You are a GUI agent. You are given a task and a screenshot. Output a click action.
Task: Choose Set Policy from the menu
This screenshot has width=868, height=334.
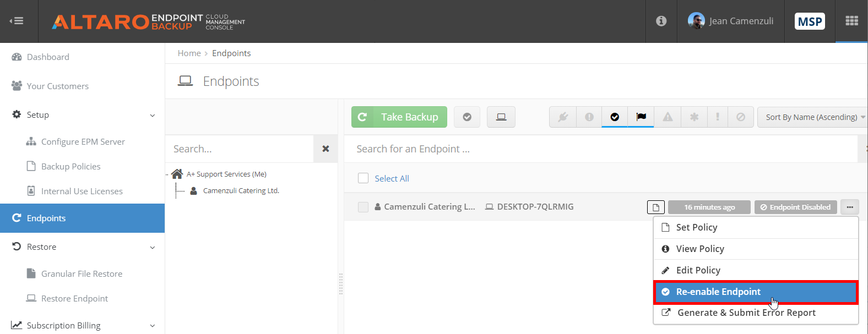coord(756,227)
